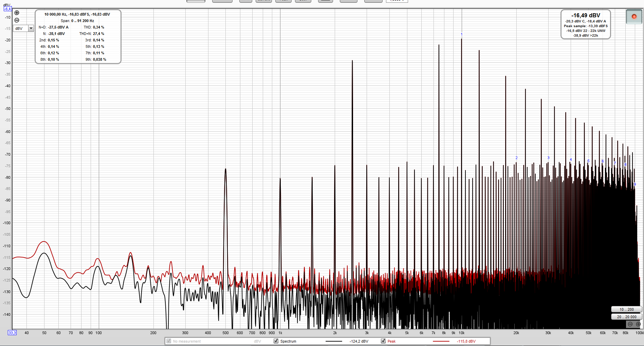Edit the top axis limit -6,4
Viewport: 644px width, 346px height.
tap(7, 9)
